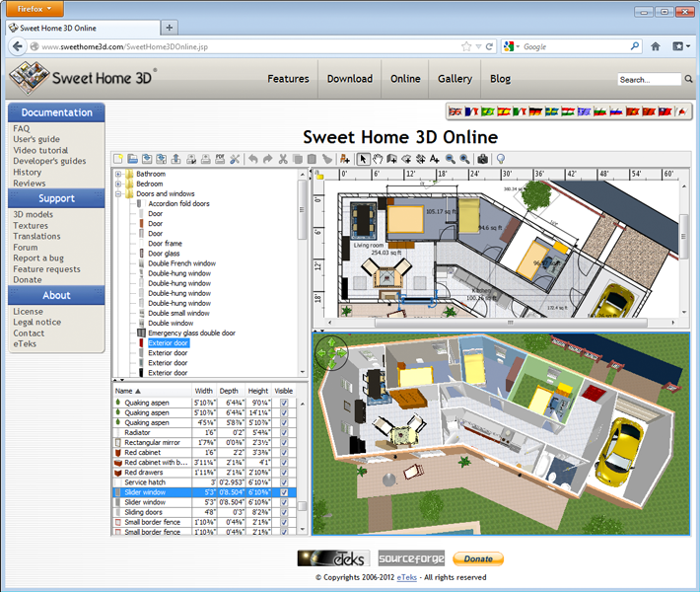This screenshot has height=592, width=700.
Task: Select the Create walls tool
Action: point(392,159)
